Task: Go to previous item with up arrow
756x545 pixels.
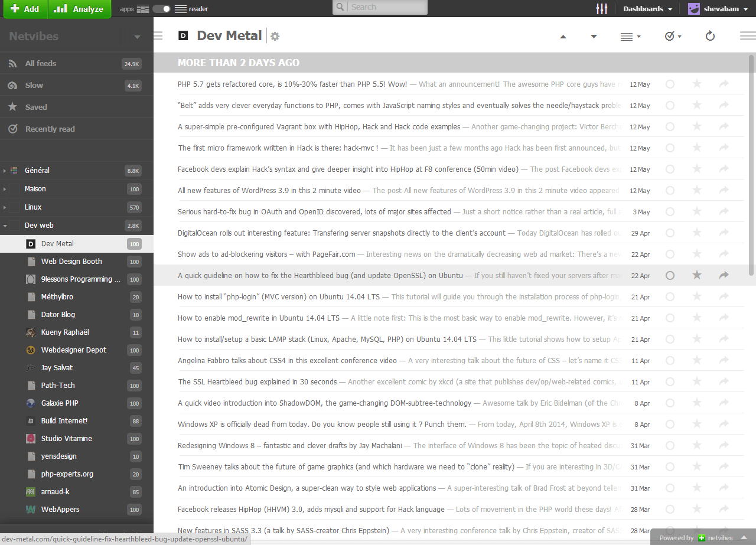Action: point(563,37)
